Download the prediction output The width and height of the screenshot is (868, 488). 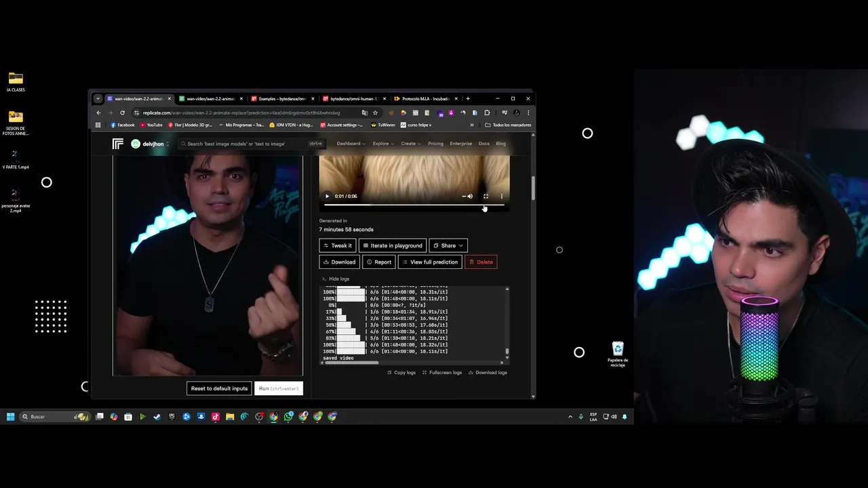click(x=339, y=262)
